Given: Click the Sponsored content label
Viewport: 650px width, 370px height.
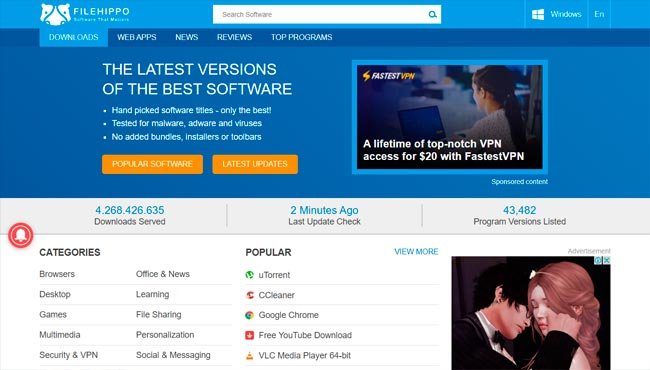Looking at the screenshot, I should pos(519,181).
